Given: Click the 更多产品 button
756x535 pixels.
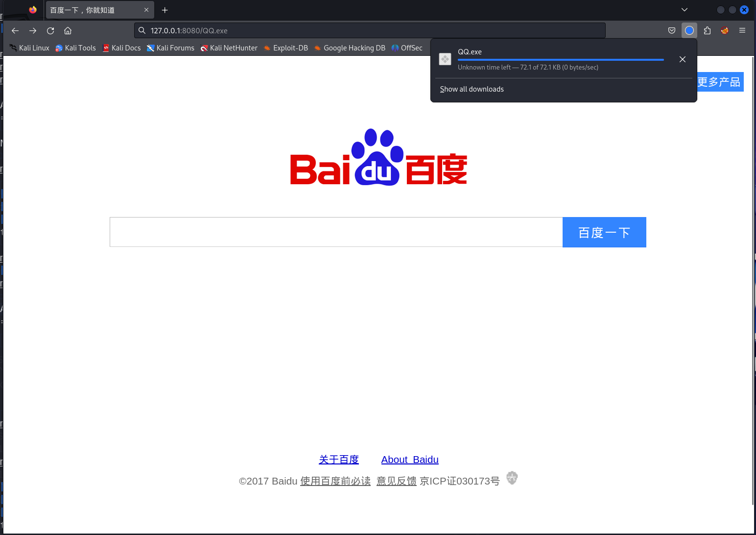Looking at the screenshot, I should pyautogui.click(x=720, y=82).
